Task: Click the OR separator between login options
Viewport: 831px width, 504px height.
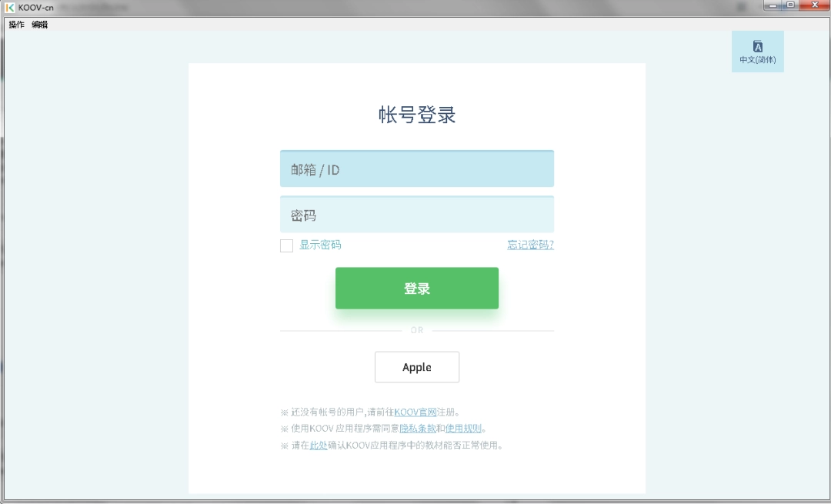Action: [417, 329]
